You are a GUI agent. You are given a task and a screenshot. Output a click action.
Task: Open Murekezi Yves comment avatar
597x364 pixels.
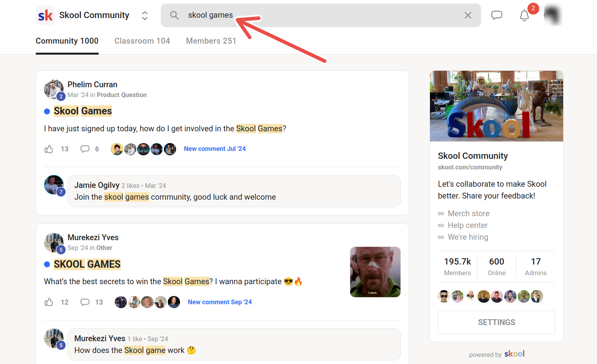pos(54,338)
